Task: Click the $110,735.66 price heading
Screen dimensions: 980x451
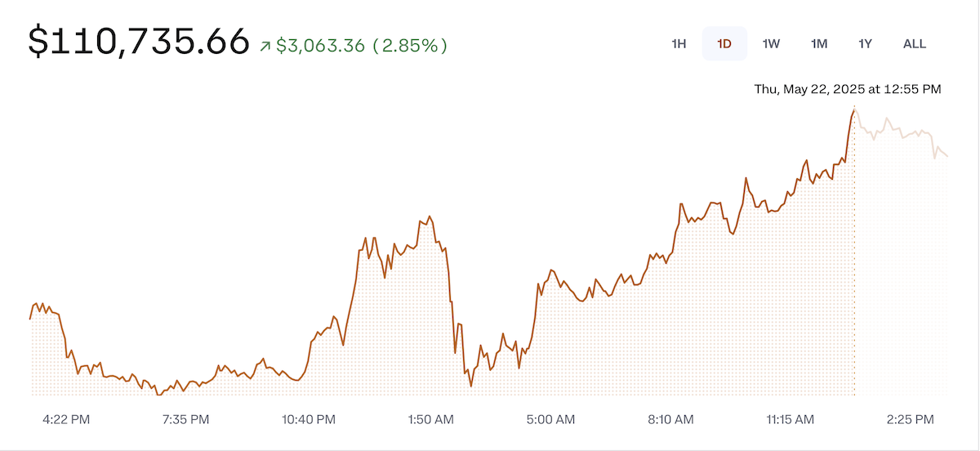Action: coord(139,42)
